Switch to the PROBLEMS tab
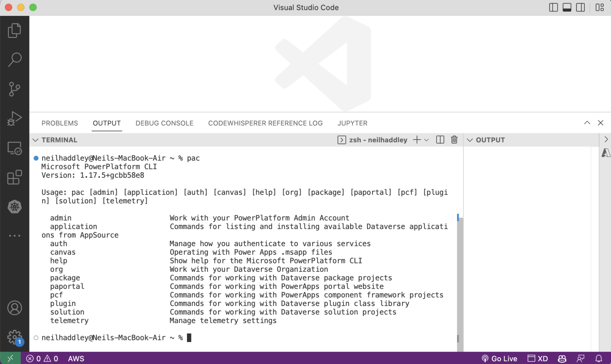The image size is (611, 364). pos(60,123)
